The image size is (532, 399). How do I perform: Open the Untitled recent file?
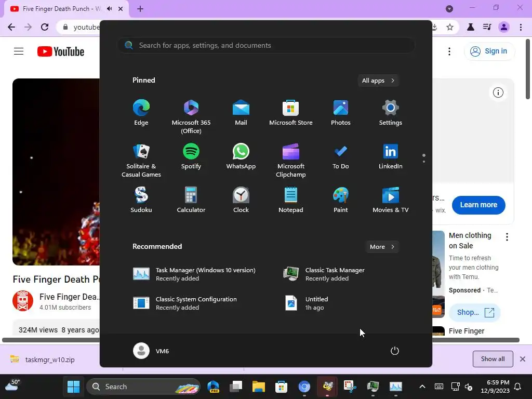tap(307, 303)
